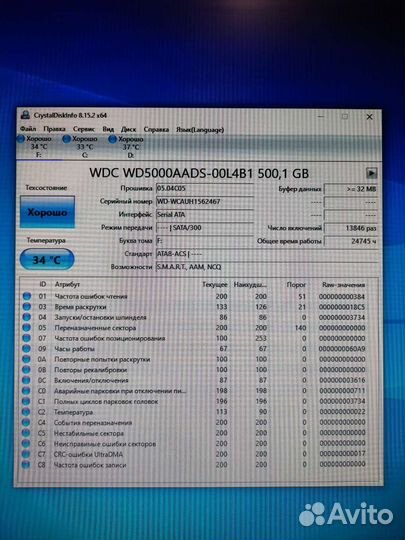
Task: Click status icon for attribute C6
Action: (x=26, y=444)
